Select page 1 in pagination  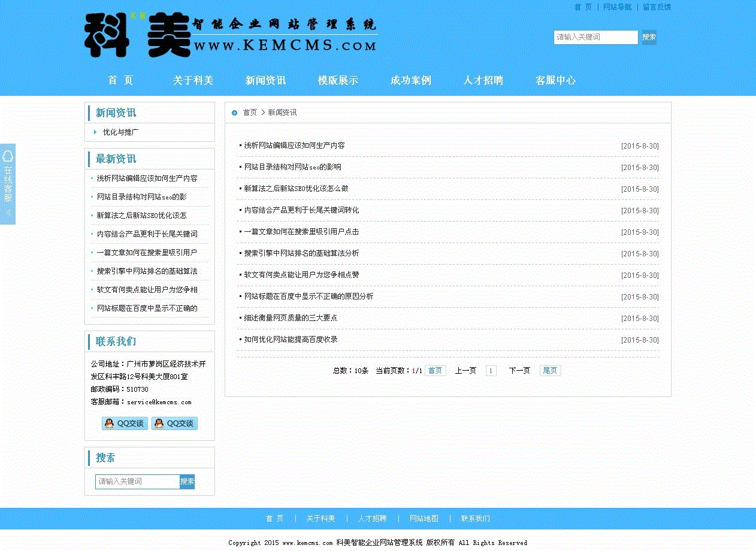pos(491,371)
